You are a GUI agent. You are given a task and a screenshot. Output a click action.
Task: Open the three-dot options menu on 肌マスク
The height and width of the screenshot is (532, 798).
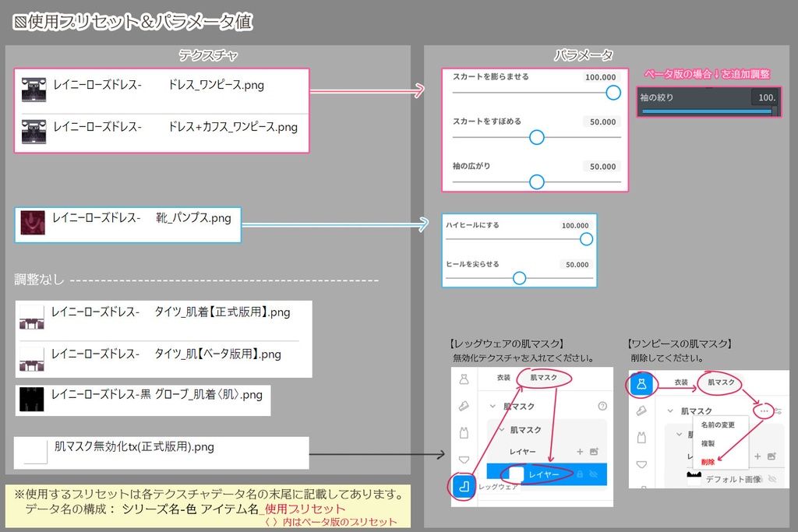coord(764,410)
